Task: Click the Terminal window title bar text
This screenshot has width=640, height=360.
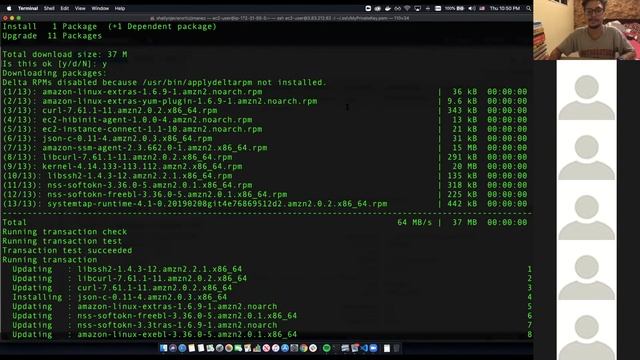Action: (x=280, y=18)
